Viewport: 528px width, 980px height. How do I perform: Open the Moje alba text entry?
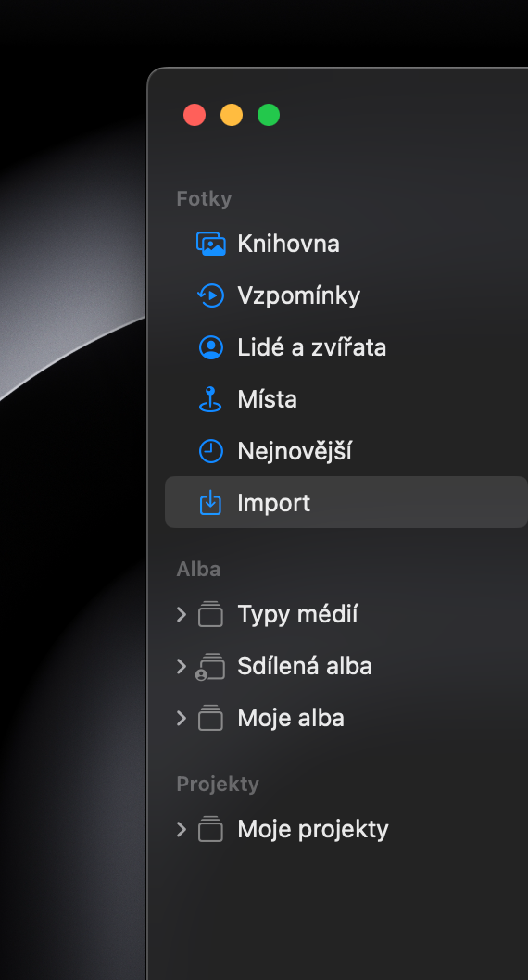[x=291, y=719]
